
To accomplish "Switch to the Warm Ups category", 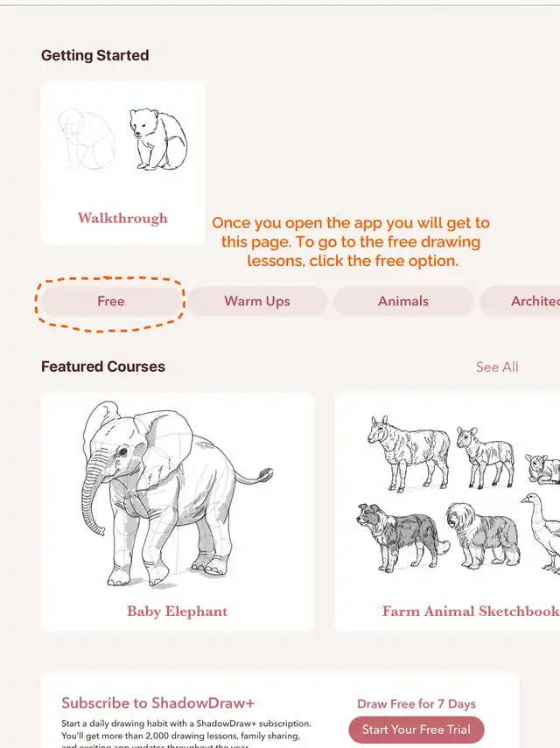I will click(x=257, y=301).
